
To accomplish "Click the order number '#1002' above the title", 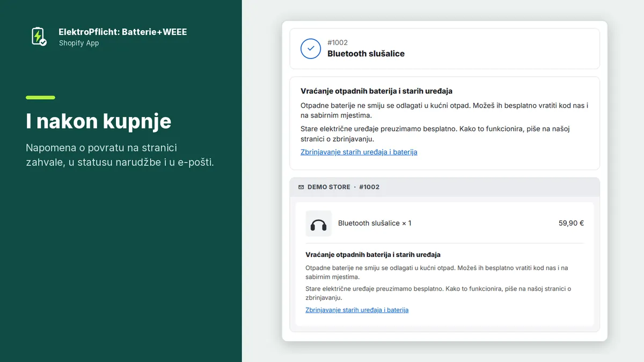I will [338, 43].
